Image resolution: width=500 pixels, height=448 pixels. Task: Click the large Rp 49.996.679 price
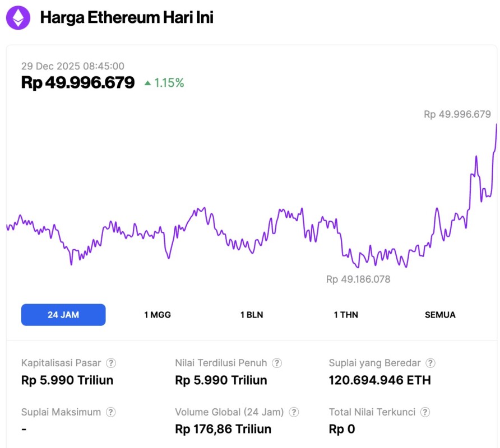click(x=78, y=83)
